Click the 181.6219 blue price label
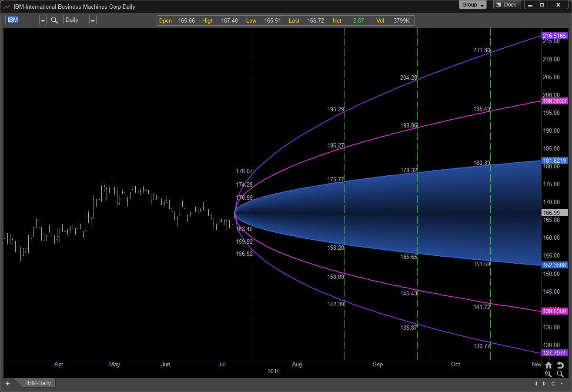The image size is (572, 392). click(555, 161)
